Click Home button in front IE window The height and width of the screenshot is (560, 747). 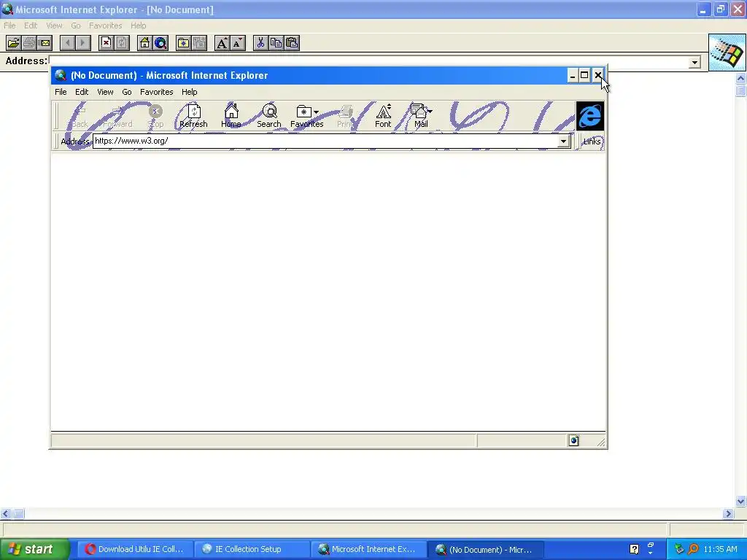coord(231,116)
